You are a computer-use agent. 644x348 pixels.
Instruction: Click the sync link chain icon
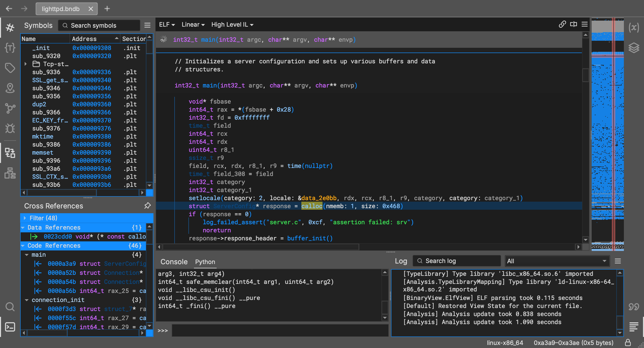[562, 24]
